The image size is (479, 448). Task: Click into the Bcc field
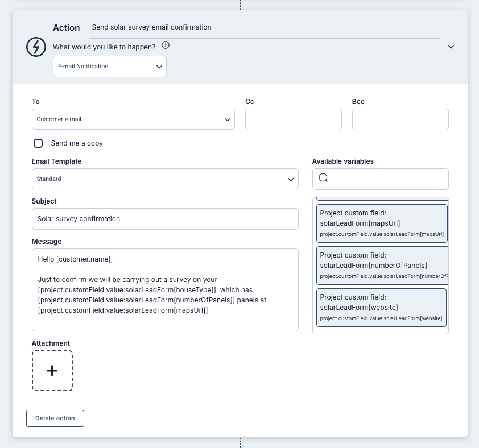pos(400,119)
